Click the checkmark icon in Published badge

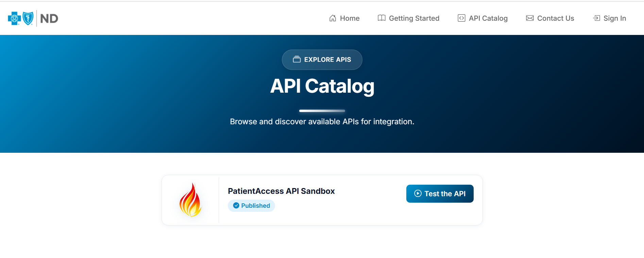pyautogui.click(x=236, y=206)
